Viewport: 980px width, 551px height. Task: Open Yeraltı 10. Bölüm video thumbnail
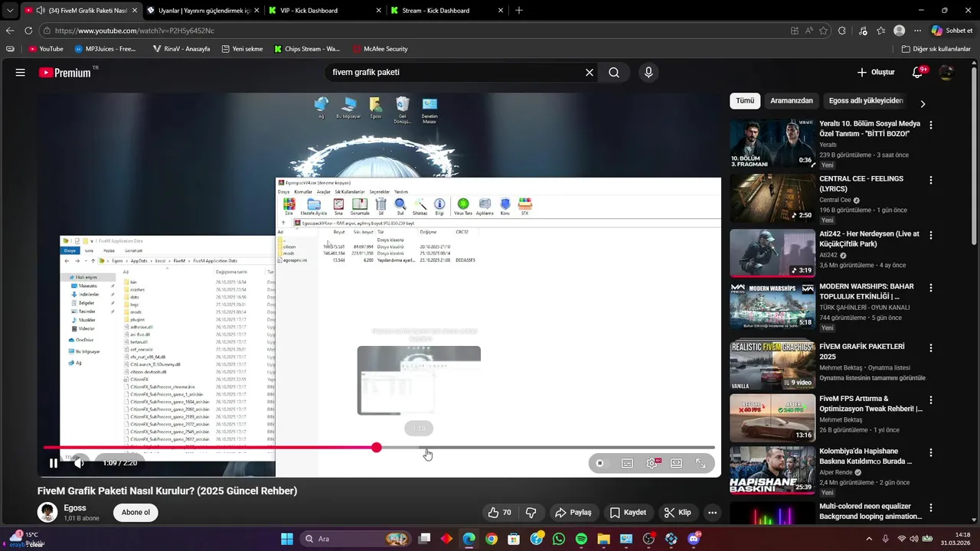[x=773, y=143]
